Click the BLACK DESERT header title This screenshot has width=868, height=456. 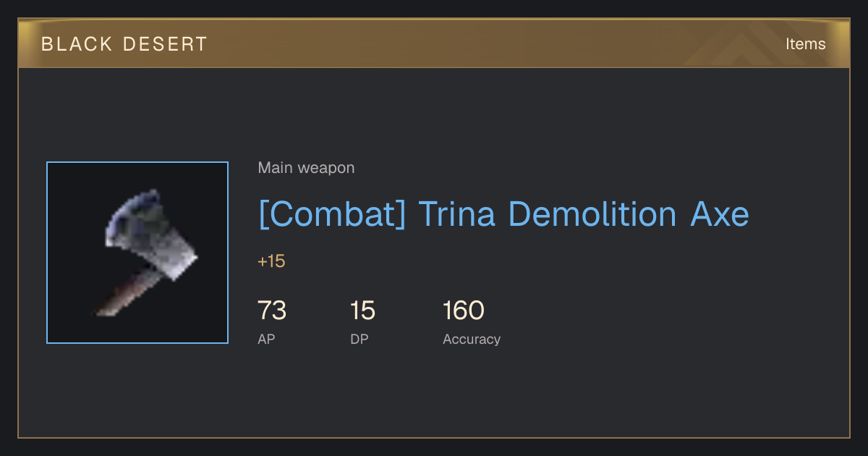coord(124,44)
